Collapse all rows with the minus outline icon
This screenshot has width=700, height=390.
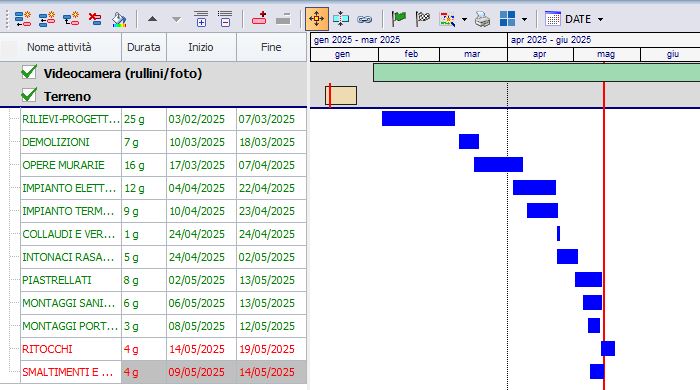[225, 19]
